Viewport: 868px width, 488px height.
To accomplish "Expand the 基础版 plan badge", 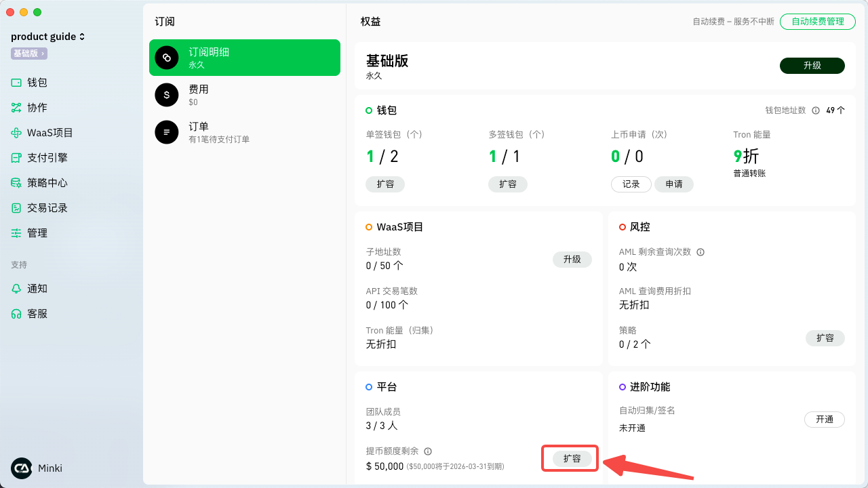I will (28, 54).
